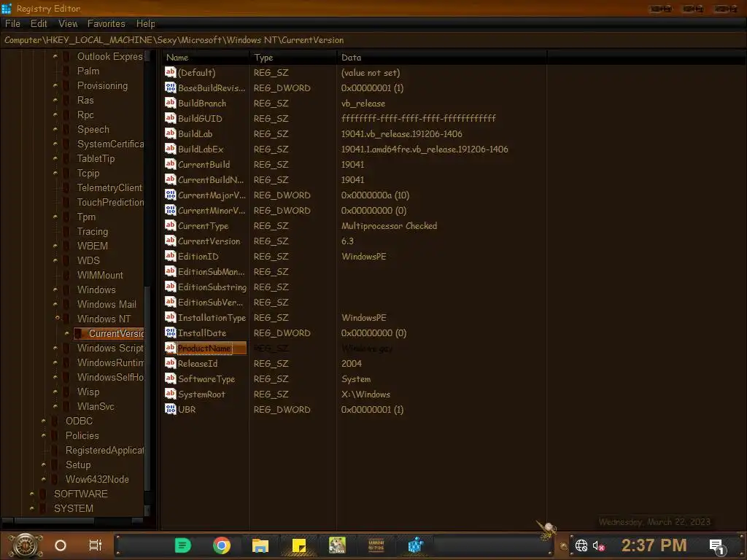Click the BuildBranch string value icon

click(x=170, y=103)
